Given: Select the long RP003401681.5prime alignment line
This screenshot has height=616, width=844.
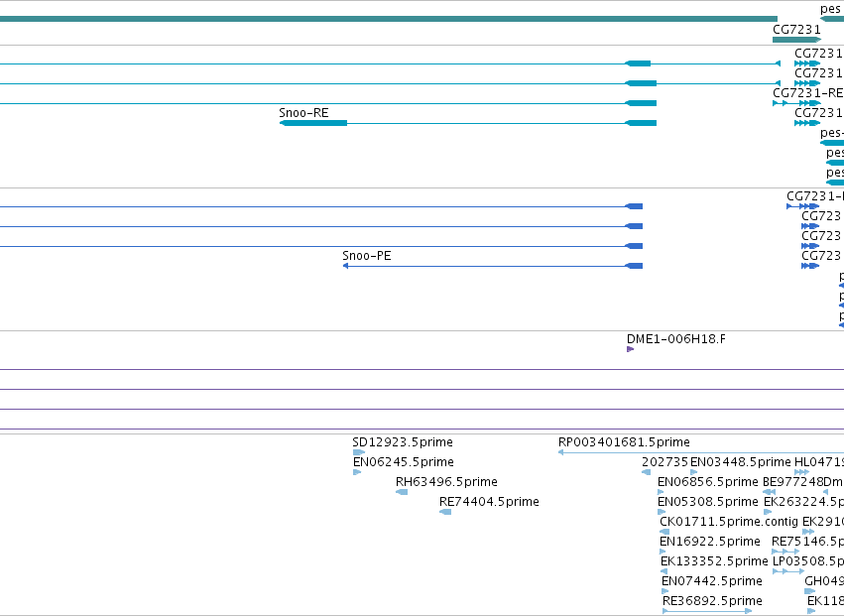Looking at the screenshot, I should (x=701, y=452).
